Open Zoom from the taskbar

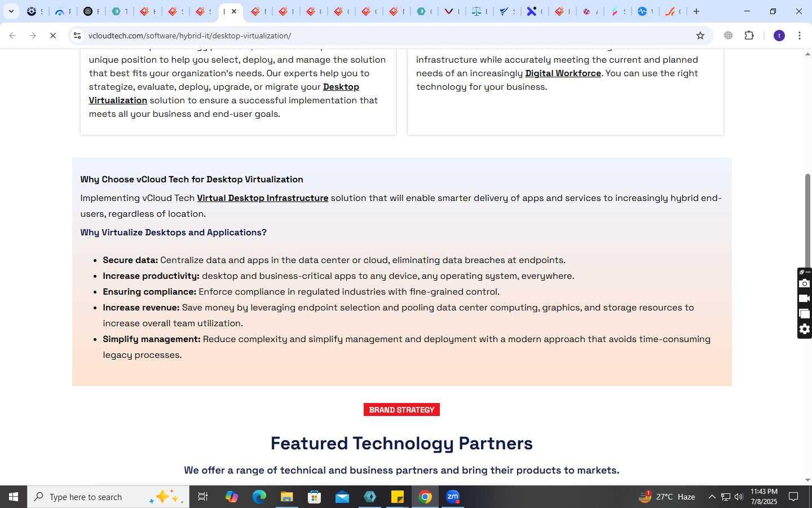(453, 497)
